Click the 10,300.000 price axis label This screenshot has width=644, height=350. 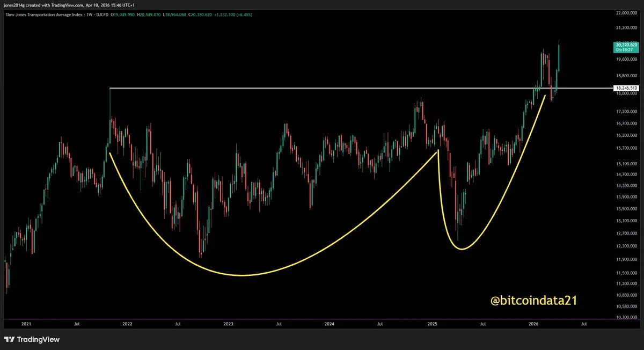626,318
